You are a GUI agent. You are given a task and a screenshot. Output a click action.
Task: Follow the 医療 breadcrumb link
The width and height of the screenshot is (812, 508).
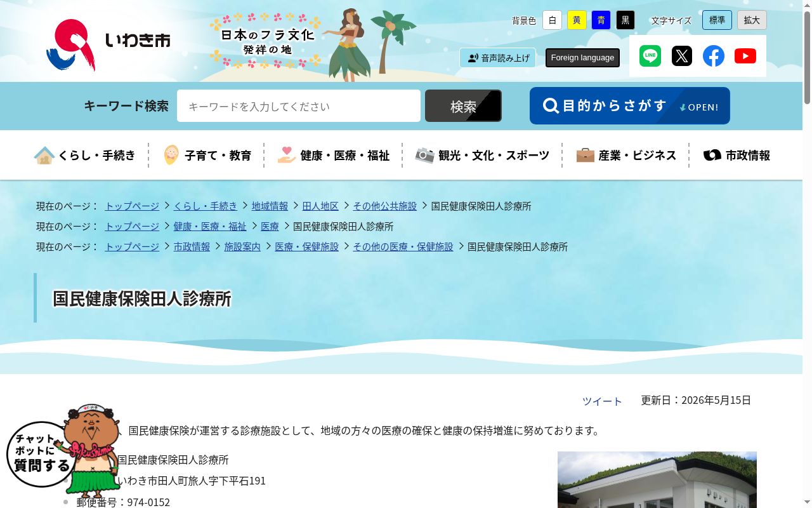pos(270,226)
